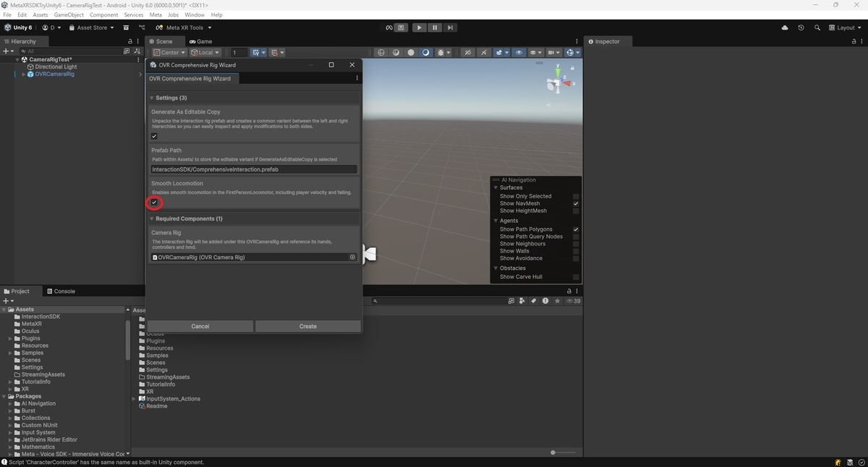868x467 pixels.
Task: Click the Play button in toolbar
Action: coord(419,28)
